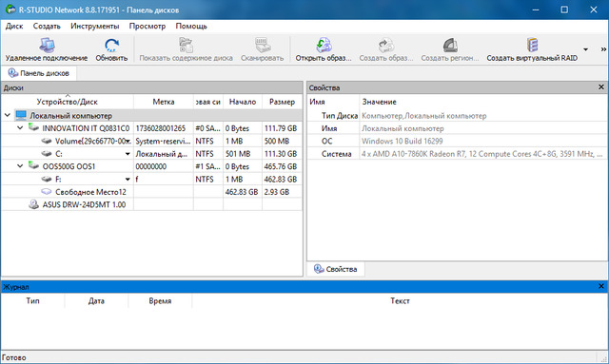Click the Размер column header

pyautogui.click(x=282, y=102)
